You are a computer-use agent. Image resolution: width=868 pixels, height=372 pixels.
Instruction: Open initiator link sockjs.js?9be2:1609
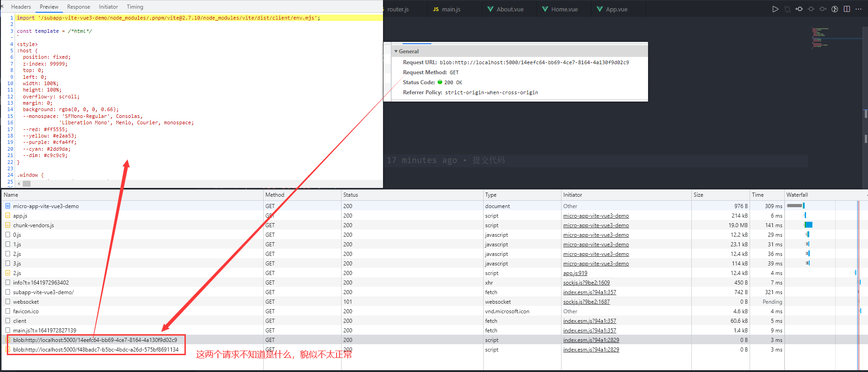[x=587, y=283]
